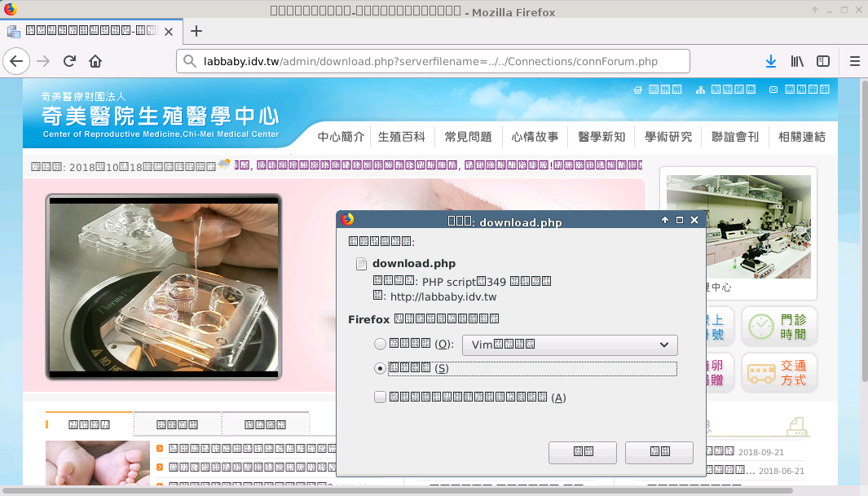Open the 聯誼會刊 menu
The image size is (868, 496).
pos(735,137)
